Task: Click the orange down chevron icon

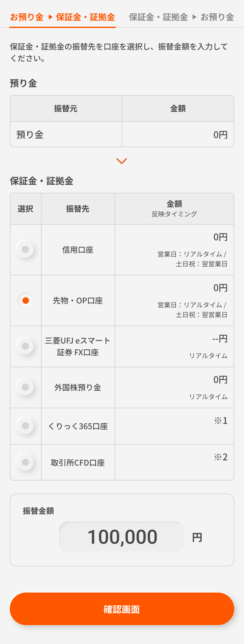Action: coord(122,161)
